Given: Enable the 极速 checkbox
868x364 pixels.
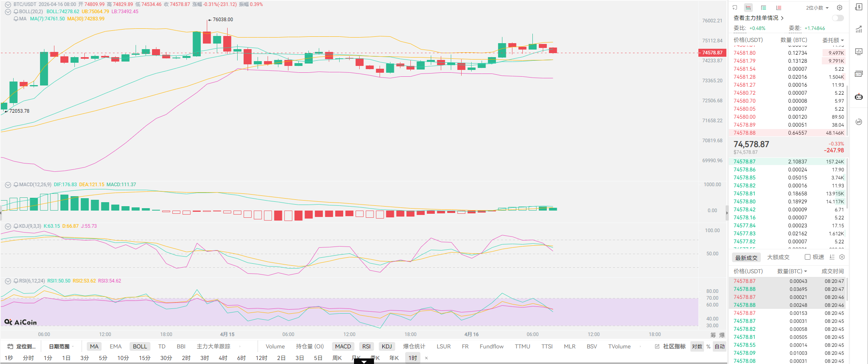Looking at the screenshot, I should [x=808, y=257].
